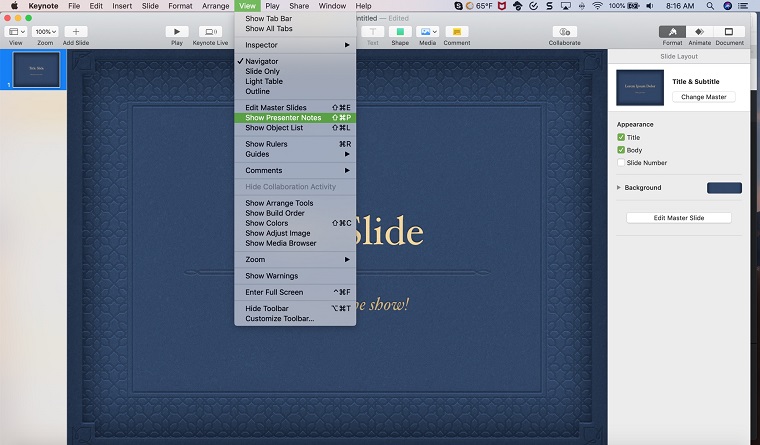Open the Animate inspector icon

699,32
